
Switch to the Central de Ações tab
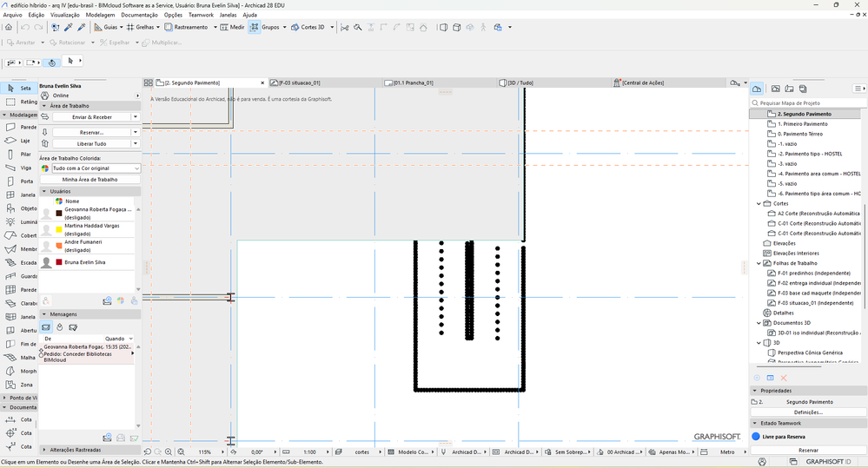click(667, 83)
